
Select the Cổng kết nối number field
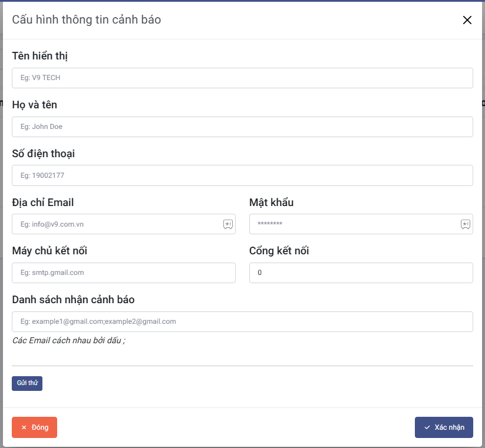[361, 273]
